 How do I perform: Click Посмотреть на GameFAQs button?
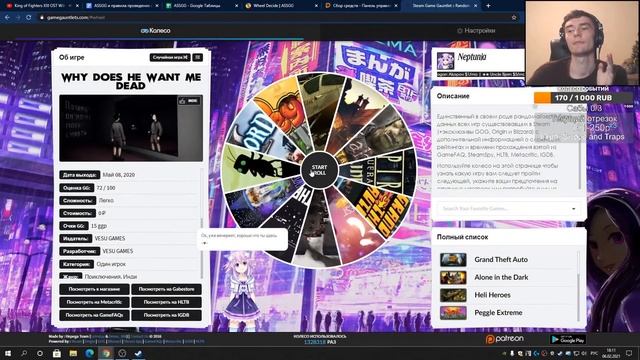(x=94, y=315)
